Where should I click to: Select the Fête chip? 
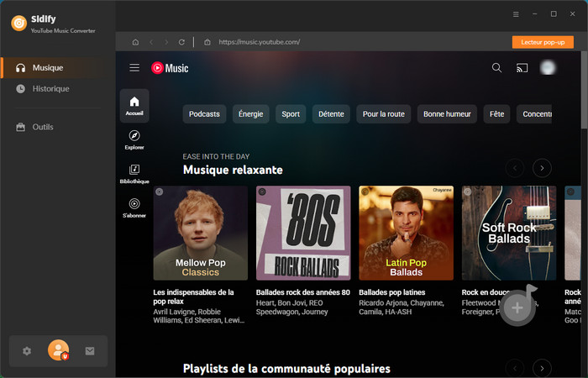pyautogui.click(x=496, y=114)
